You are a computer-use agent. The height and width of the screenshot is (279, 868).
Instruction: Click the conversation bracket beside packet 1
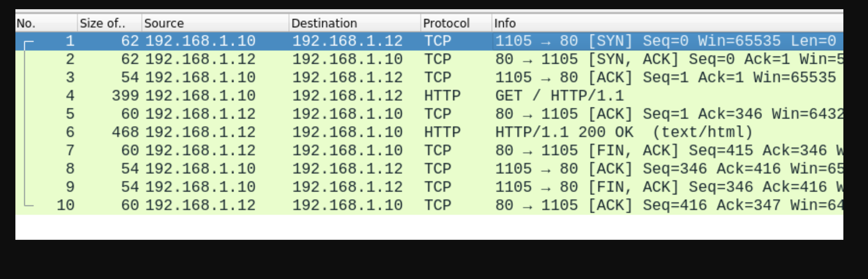[x=26, y=42]
